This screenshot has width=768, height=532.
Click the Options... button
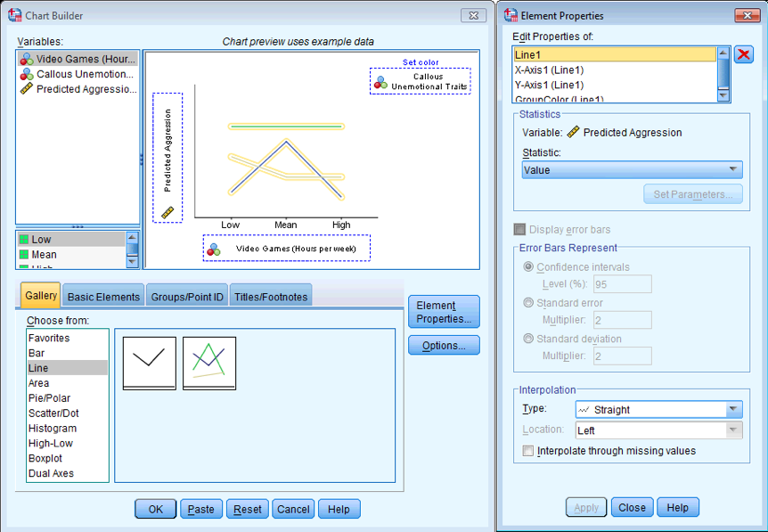[444, 346]
